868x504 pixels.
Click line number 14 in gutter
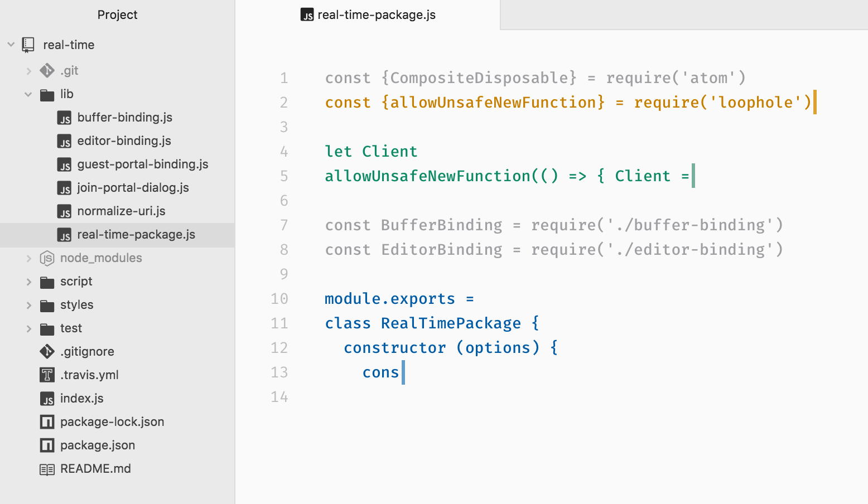[279, 397]
